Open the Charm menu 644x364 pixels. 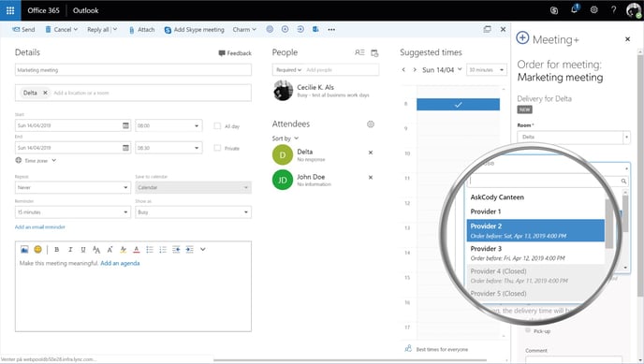pyautogui.click(x=244, y=30)
